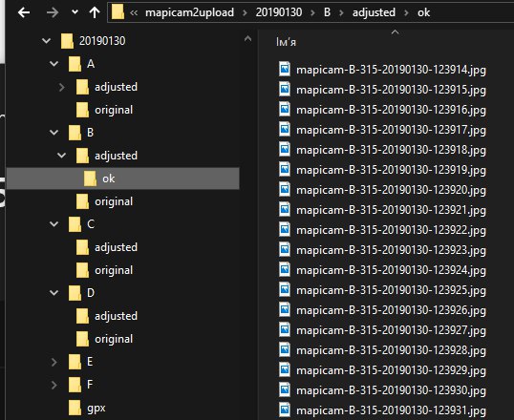Collapse the 20190130 tree folder

(47, 41)
